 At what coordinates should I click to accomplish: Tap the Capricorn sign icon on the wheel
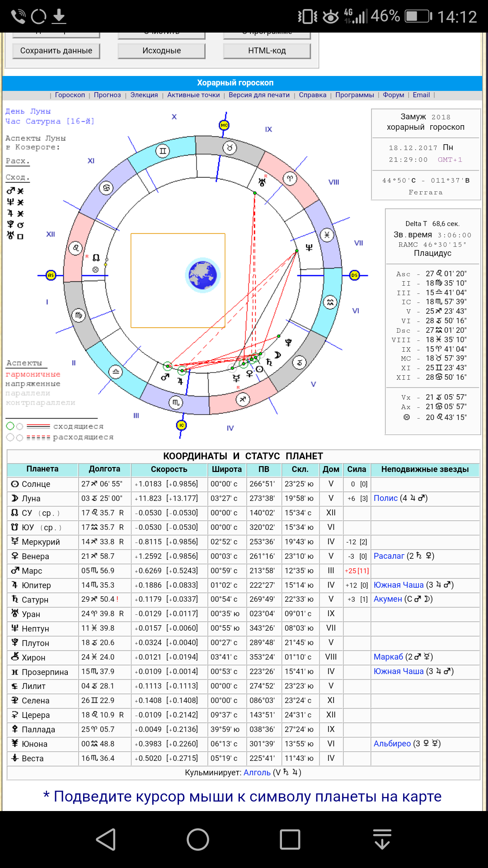pos(299,362)
